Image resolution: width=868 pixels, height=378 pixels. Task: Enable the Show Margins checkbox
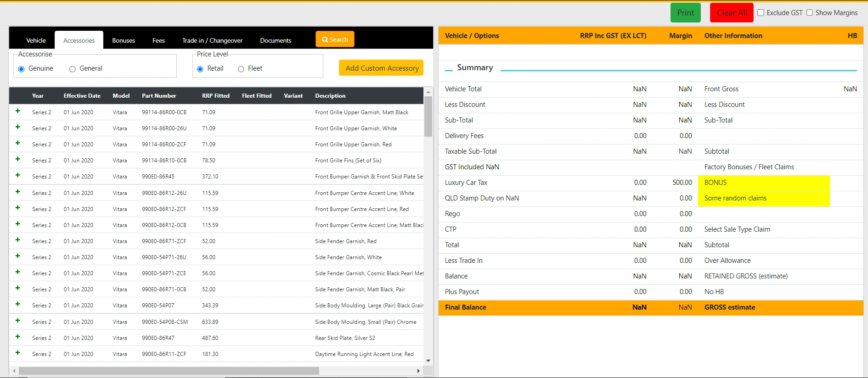(810, 13)
